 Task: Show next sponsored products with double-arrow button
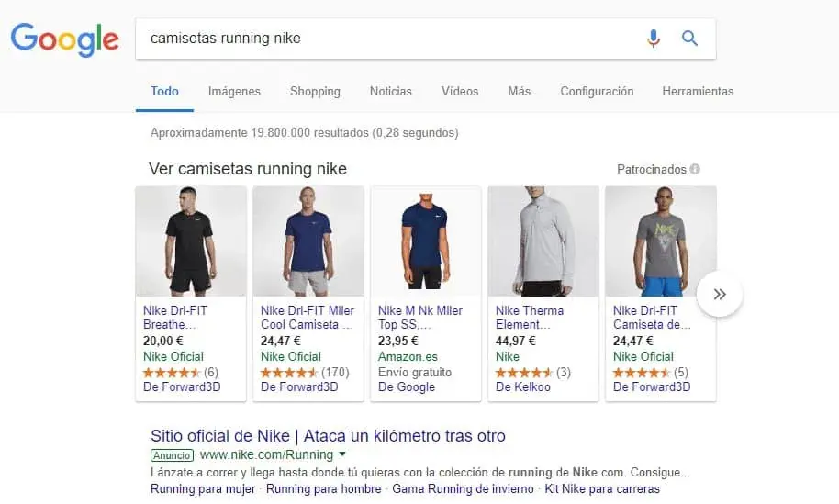point(720,295)
